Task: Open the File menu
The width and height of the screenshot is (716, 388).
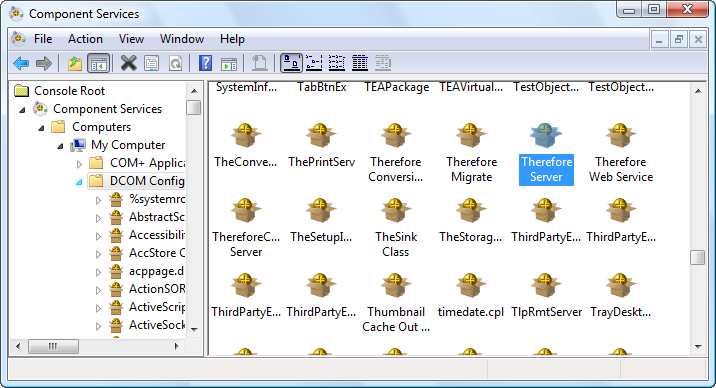Action: pyautogui.click(x=43, y=39)
